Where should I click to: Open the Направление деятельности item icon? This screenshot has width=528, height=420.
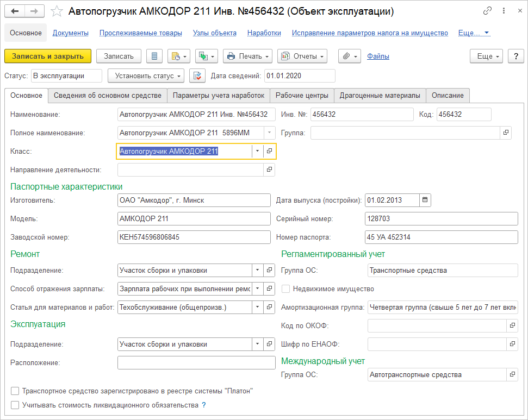pyautogui.click(x=269, y=170)
